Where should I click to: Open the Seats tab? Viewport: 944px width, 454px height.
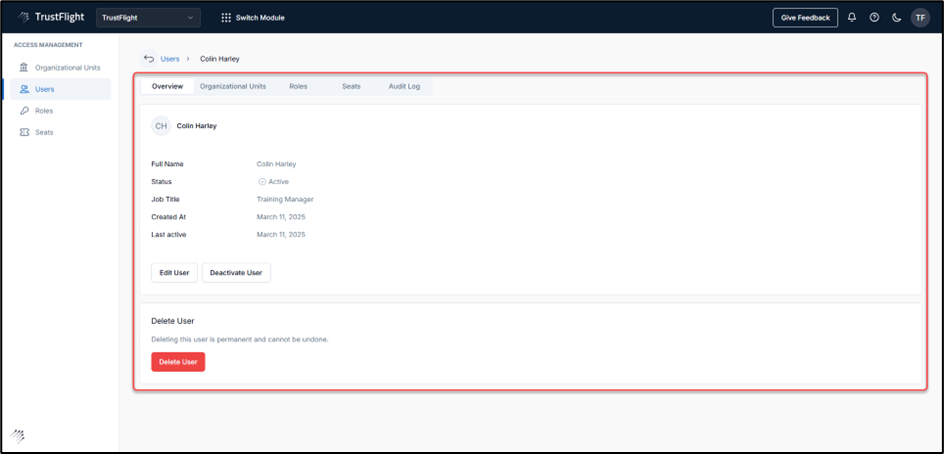coord(351,87)
